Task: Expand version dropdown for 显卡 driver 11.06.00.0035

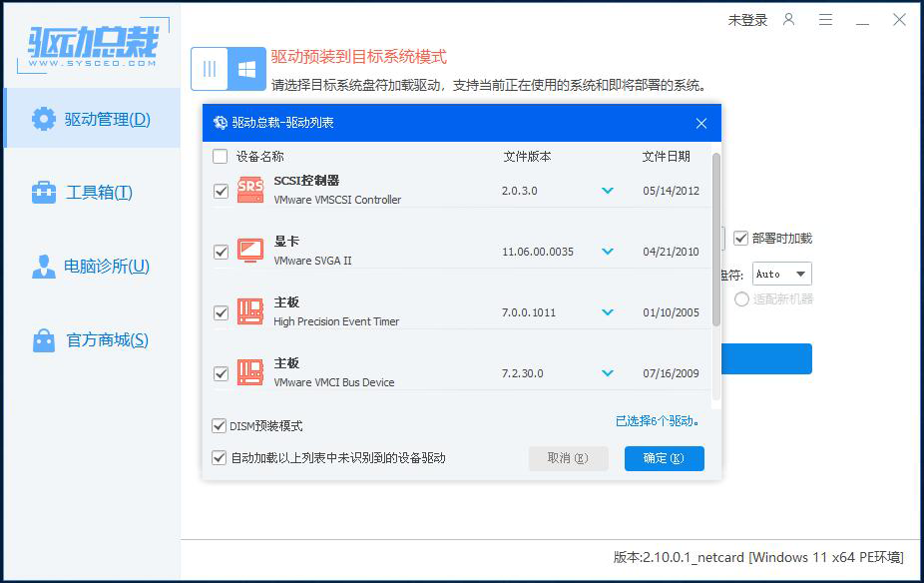Action: (x=607, y=252)
